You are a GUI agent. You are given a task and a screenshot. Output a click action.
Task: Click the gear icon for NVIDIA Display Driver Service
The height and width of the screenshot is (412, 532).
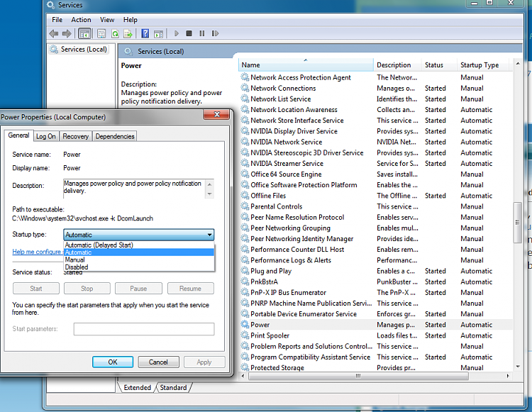[x=245, y=131]
